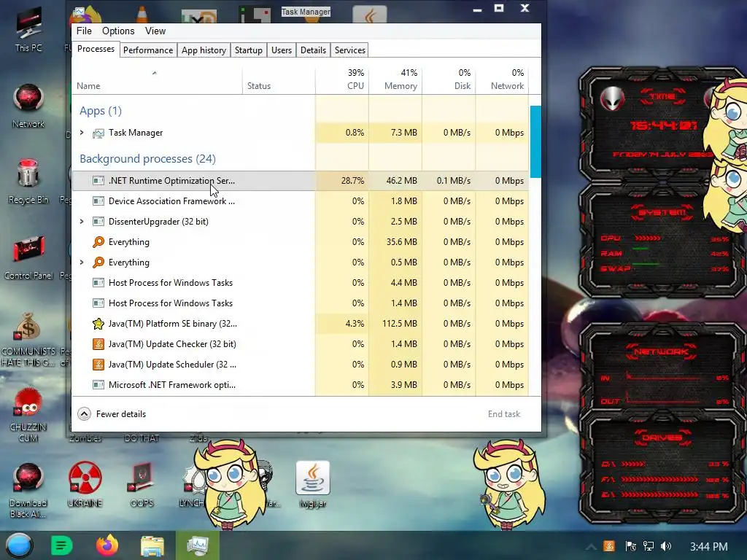Open the COMMUNISTS HATE THIS G... money bag icon

click(28, 339)
